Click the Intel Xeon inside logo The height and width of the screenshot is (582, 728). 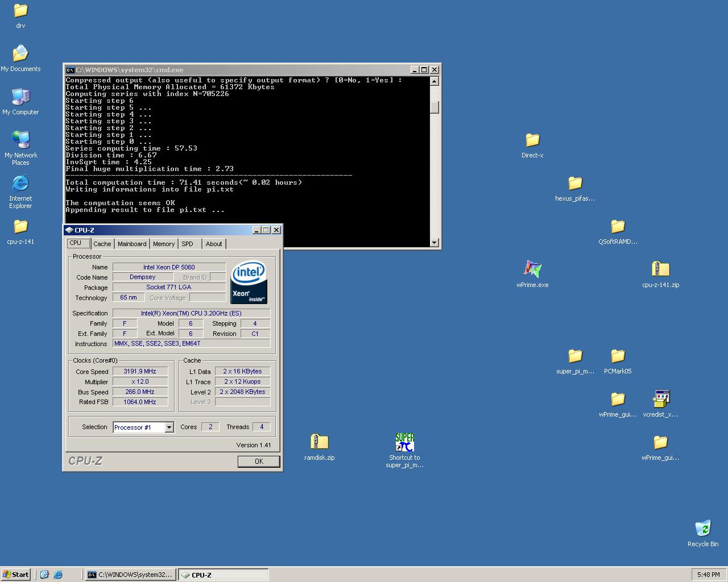(249, 282)
